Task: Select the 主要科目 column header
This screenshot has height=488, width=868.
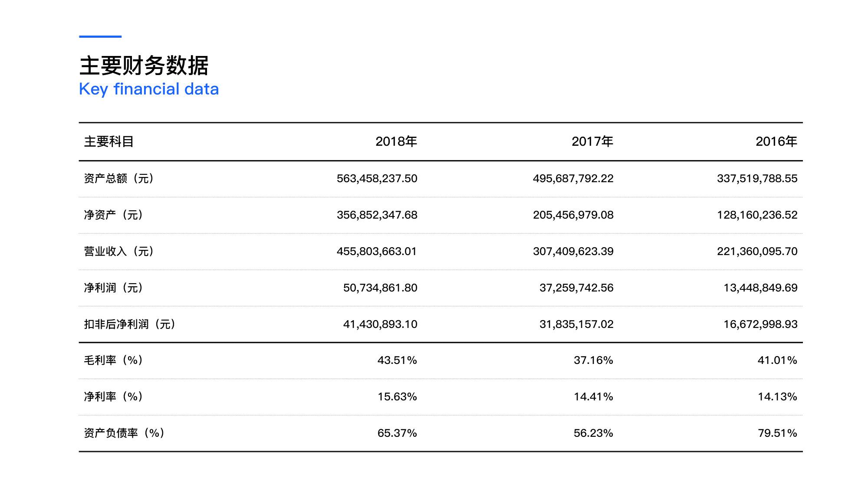Action: 108,141
